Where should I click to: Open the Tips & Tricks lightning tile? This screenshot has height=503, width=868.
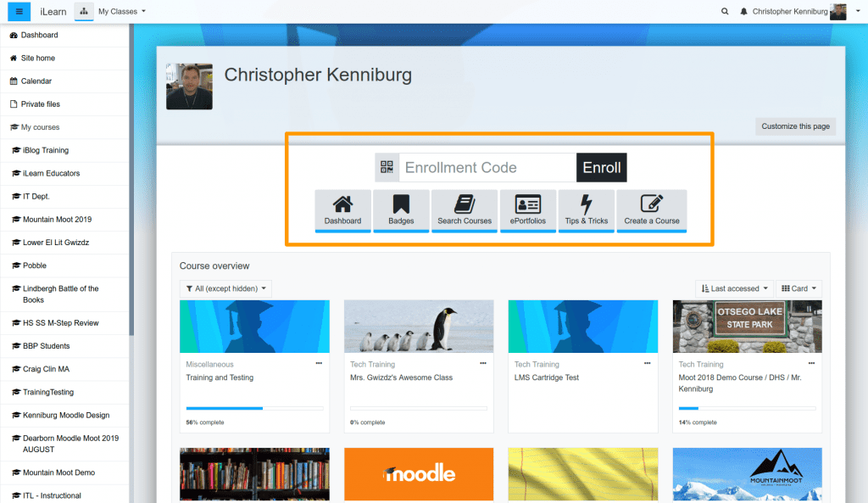pyautogui.click(x=587, y=210)
